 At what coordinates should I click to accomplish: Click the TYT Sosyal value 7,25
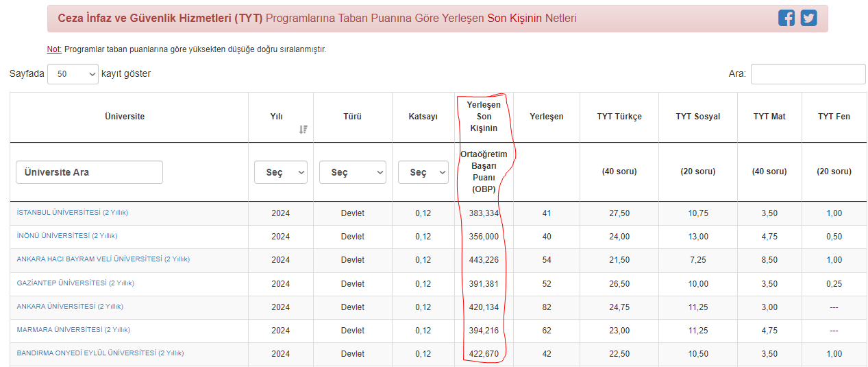pyautogui.click(x=698, y=260)
